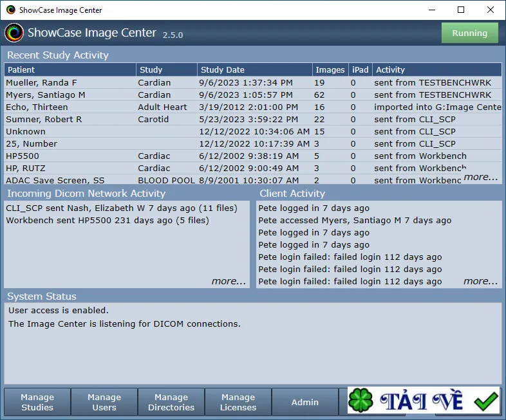Click the green clover icon
Viewport: 506px width, 420px height.
coord(361,400)
